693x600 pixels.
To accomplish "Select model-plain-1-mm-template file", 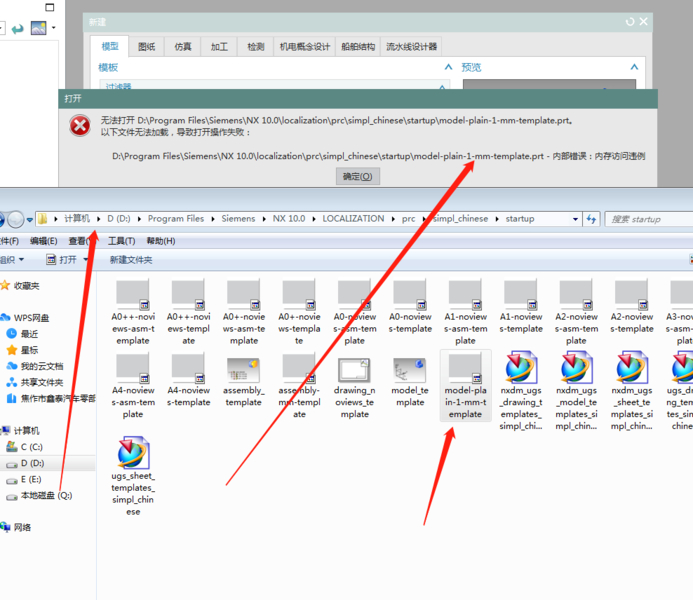I will pyautogui.click(x=465, y=386).
